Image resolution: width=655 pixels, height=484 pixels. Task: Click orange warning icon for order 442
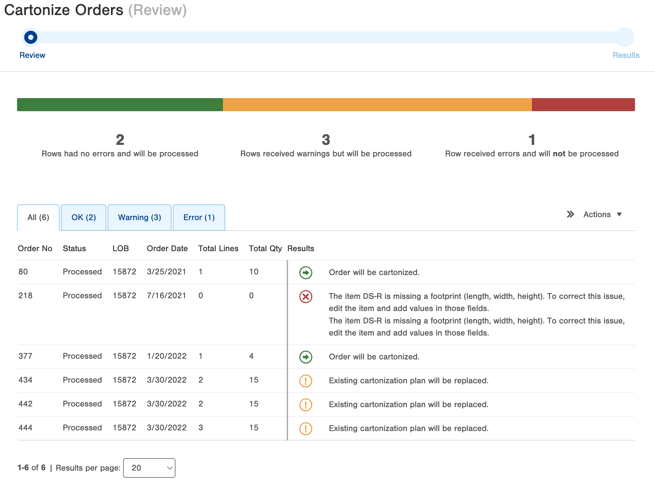coord(306,405)
